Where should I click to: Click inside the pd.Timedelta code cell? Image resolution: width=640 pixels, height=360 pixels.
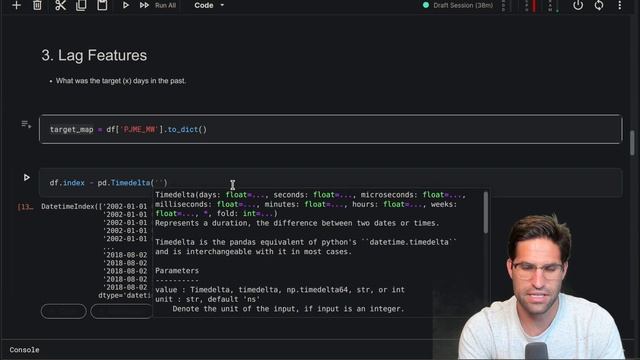(331, 182)
